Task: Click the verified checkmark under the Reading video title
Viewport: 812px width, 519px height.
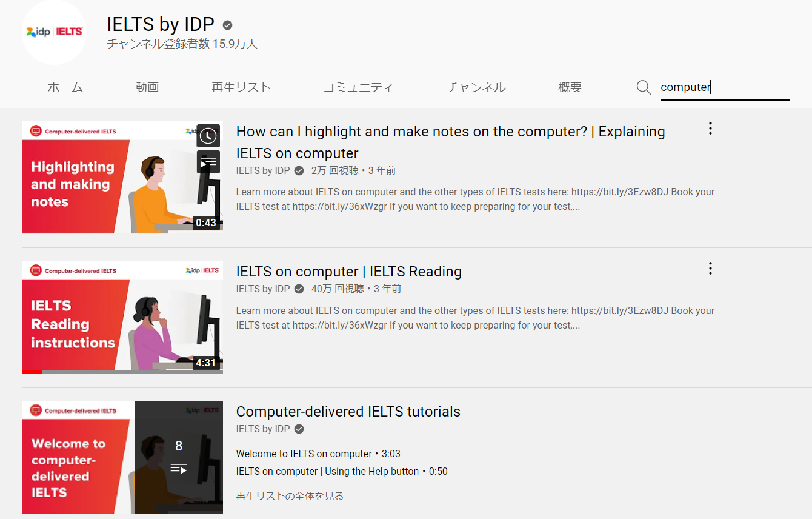Action: click(x=298, y=289)
